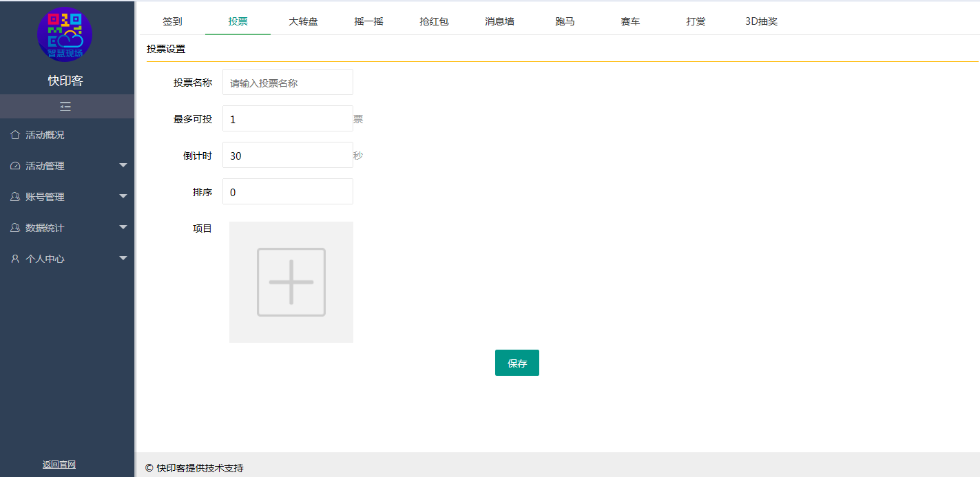Select the 3D抽奖 tab
The image size is (980, 477).
[761, 21]
